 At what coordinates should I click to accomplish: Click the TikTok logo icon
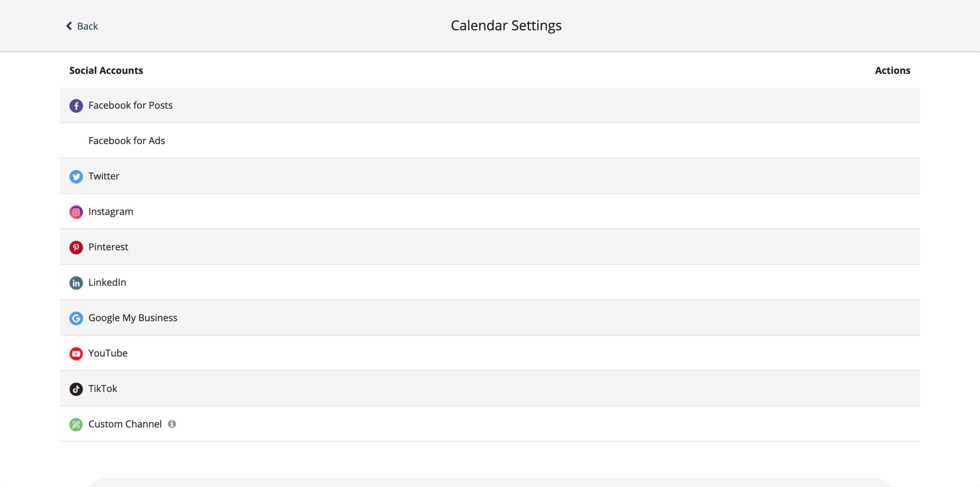point(76,389)
